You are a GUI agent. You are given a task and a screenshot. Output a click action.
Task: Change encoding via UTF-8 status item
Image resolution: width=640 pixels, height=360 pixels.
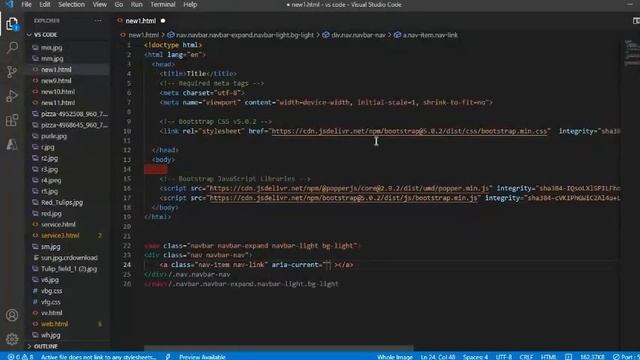(x=504, y=357)
